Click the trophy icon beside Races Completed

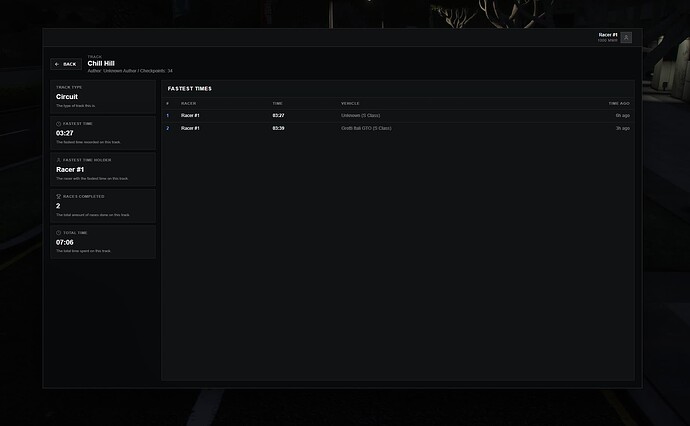[x=59, y=196]
